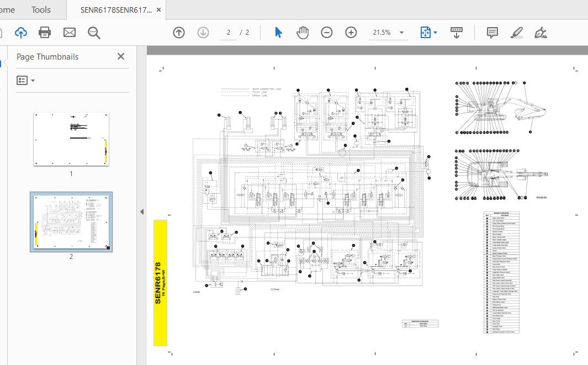Open the zoom level dropdown arrow

pyautogui.click(x=401, y=33)
